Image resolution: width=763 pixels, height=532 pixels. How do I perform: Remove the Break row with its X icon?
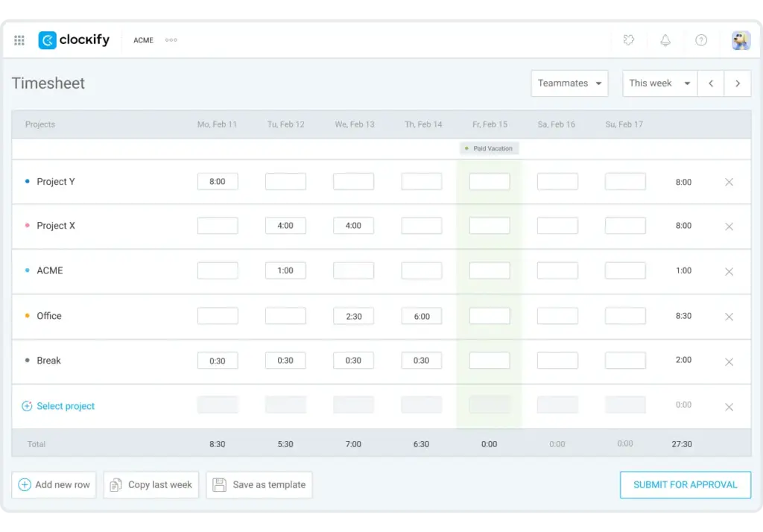tap(729, 361)
